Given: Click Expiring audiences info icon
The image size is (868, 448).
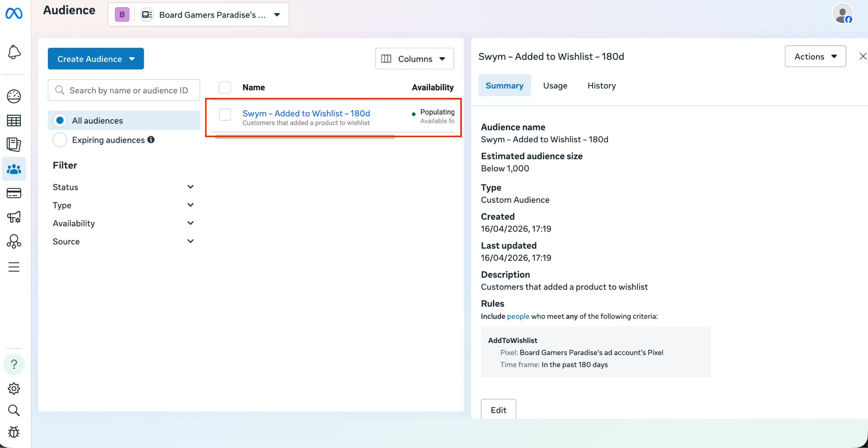Looking at the screenshot, I should [x=151, y=140].
